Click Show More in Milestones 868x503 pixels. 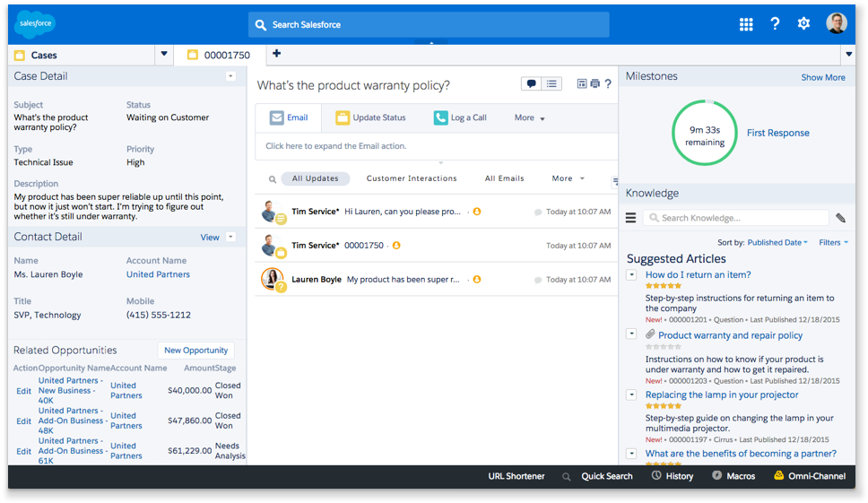click(x=822, y=77)
